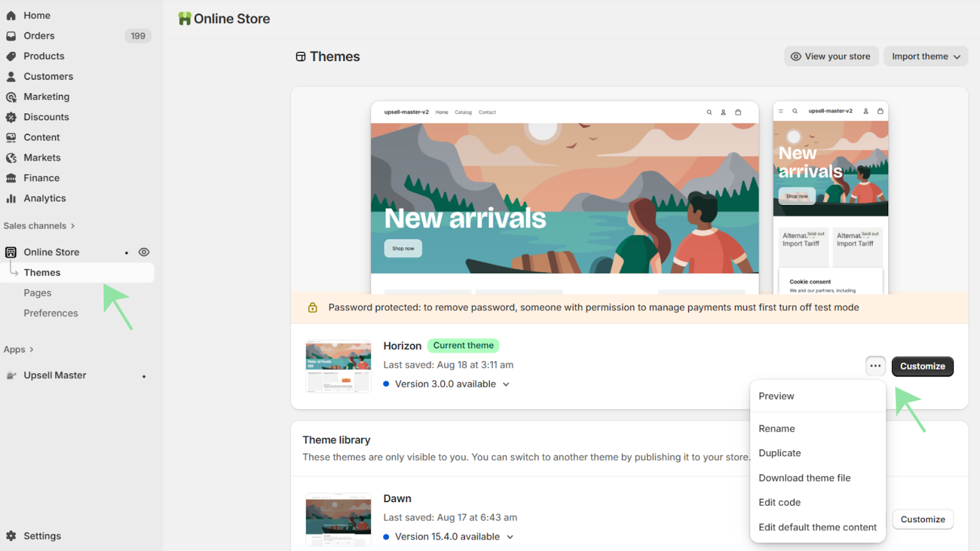
Task: Expand Dawn Version 15.4.0 available chevron
Action: click(510, 537)
